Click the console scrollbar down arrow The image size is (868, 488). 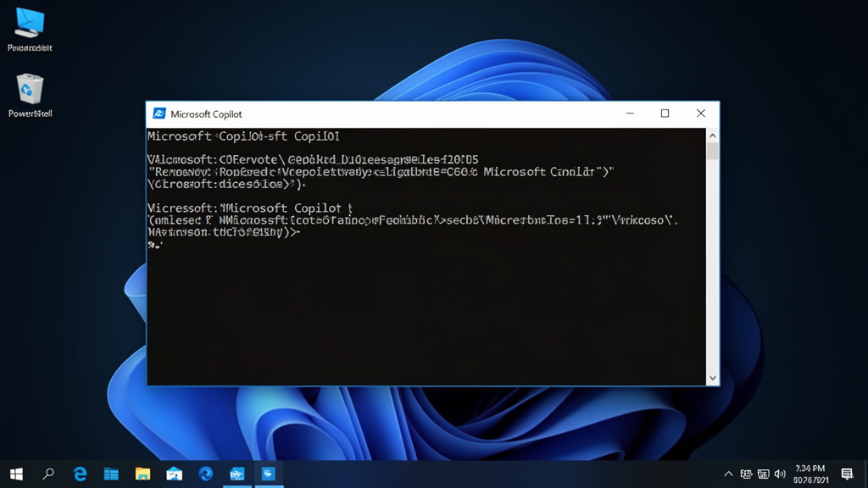[x=712, y=378]
